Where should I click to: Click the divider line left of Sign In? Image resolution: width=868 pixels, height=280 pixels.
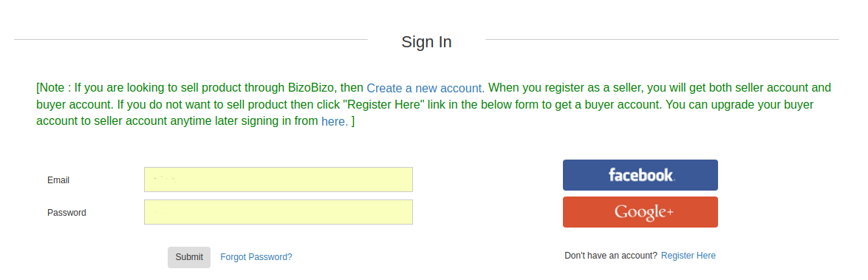pos(191,40)
